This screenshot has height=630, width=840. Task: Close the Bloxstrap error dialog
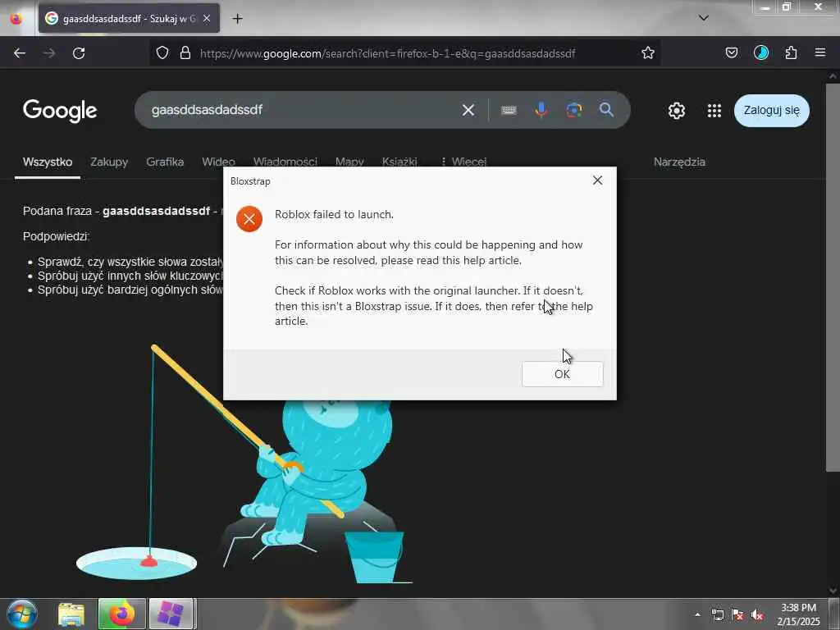(597, 180)
